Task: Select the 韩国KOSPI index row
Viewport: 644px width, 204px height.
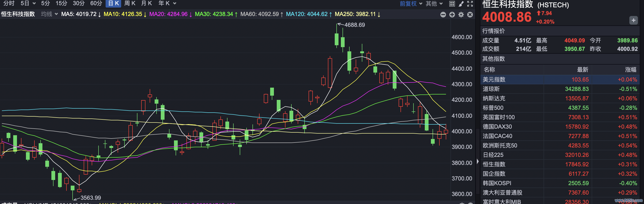Action: (560, 183)
